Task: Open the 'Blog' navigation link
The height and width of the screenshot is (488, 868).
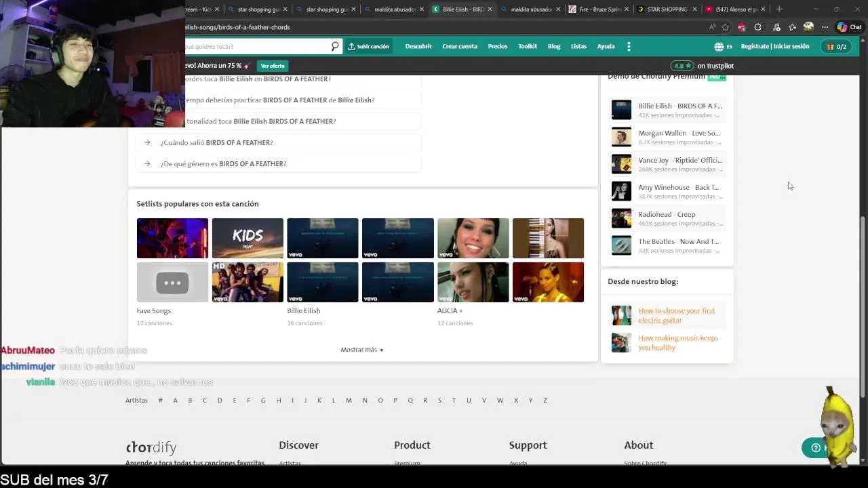Action: [554, 47]
